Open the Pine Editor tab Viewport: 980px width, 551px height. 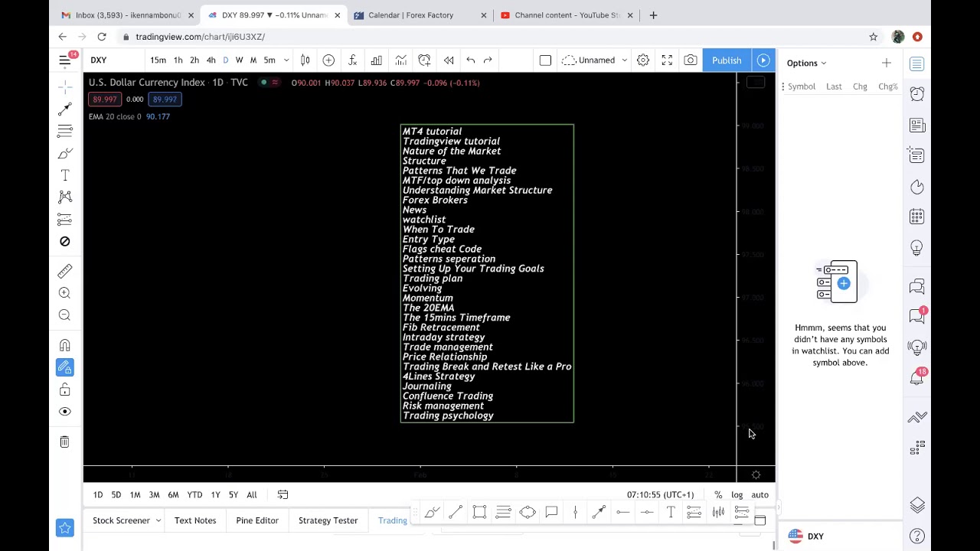pyautogui.click(x=257, y=520)
